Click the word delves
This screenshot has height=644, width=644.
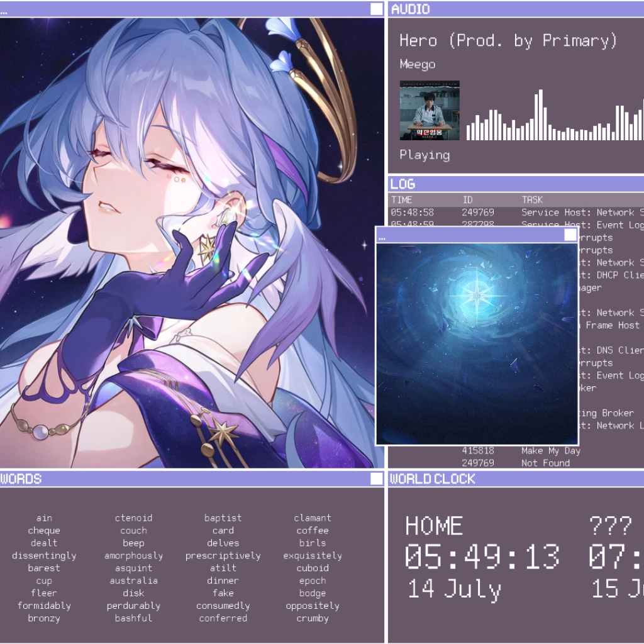coord(223,543)
